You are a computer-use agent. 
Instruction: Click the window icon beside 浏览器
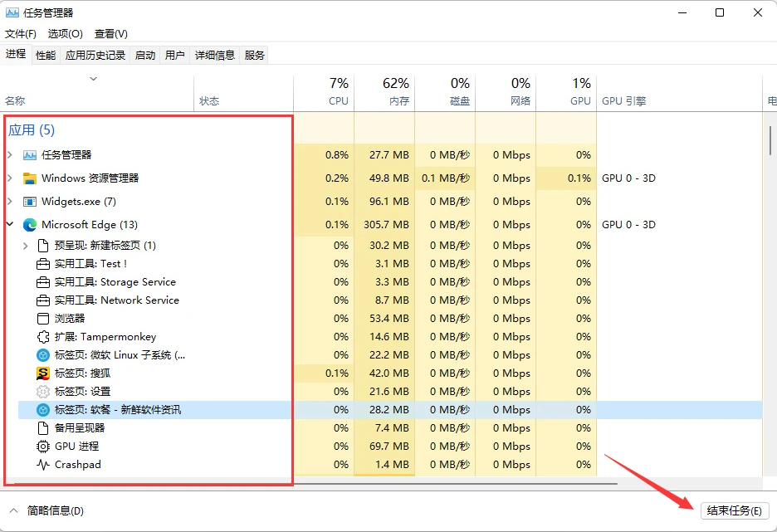click(x=43, y=319)
